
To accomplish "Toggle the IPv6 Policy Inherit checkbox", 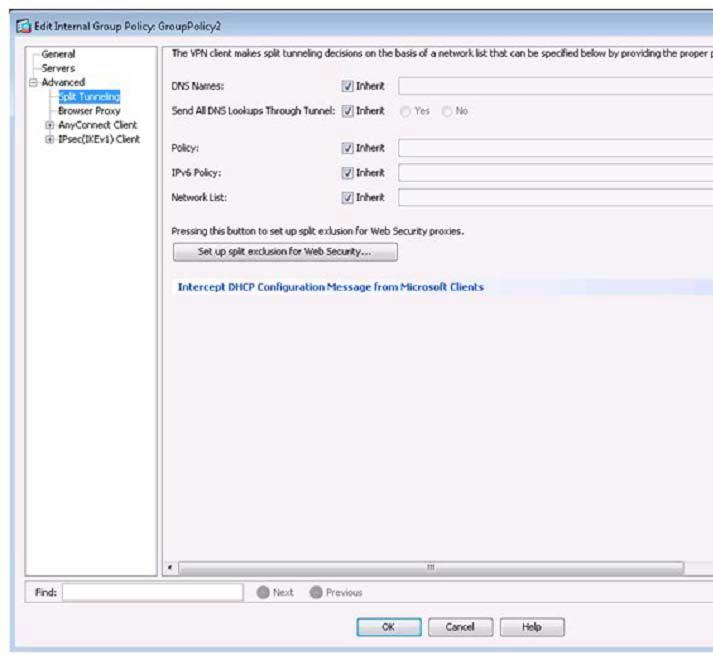I will [x=348, y=173].
